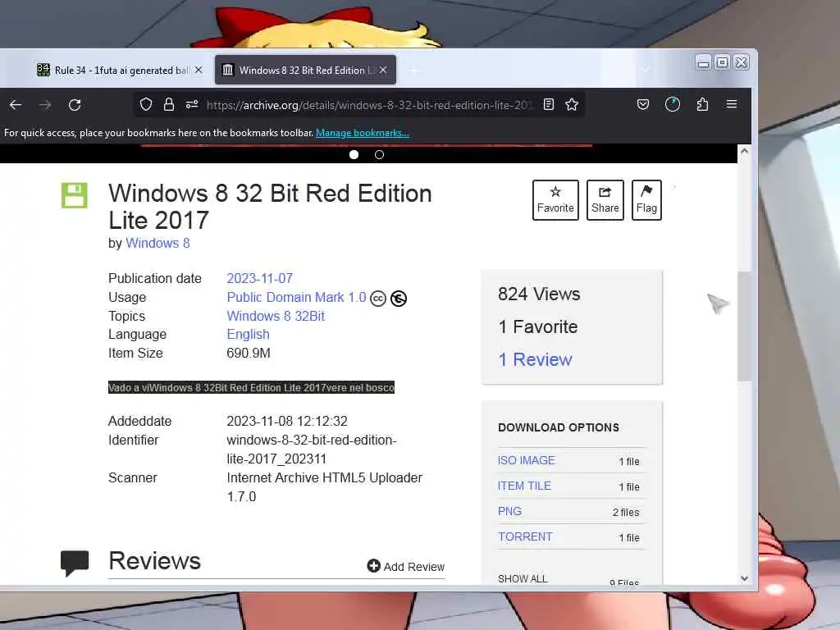Switch to the Windows 8 32 Bit Red Edition tab
The height and width of the screenshot is (630, 840).
(305, 70)
